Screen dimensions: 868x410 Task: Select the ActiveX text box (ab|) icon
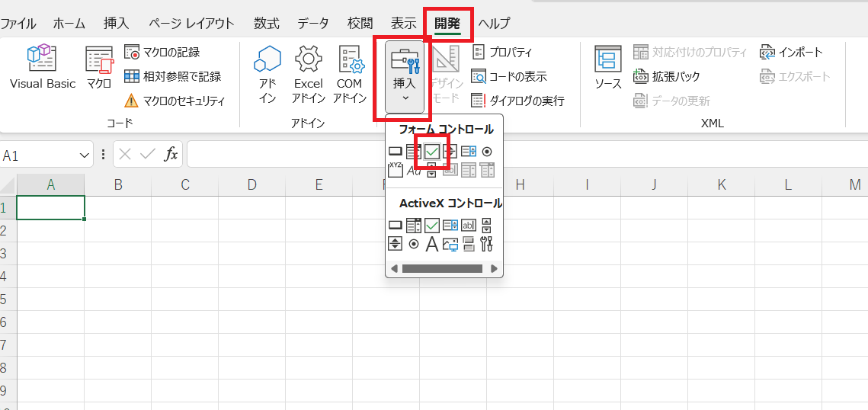click(469, 226)
